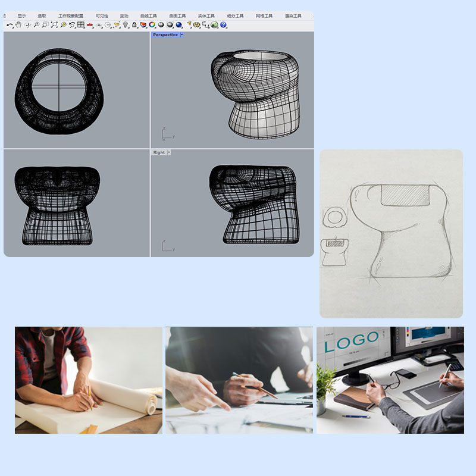Activate the Zoom Extents icon

click(x=54, y=25)
